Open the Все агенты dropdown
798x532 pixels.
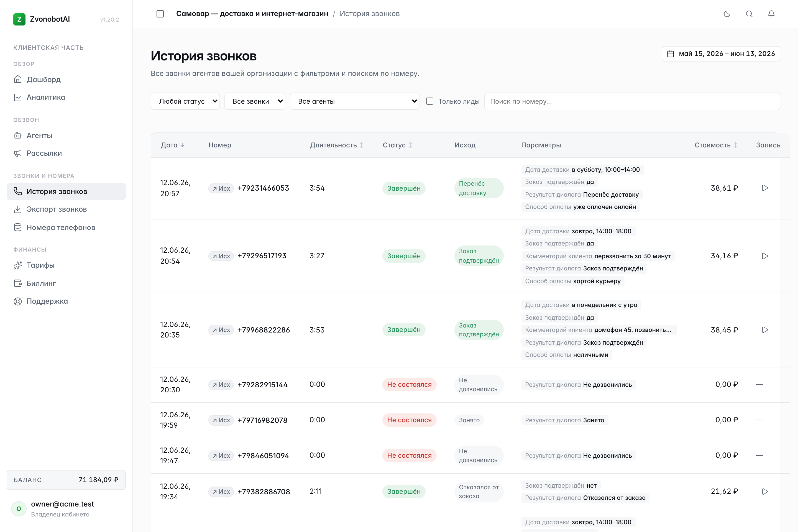355,101
